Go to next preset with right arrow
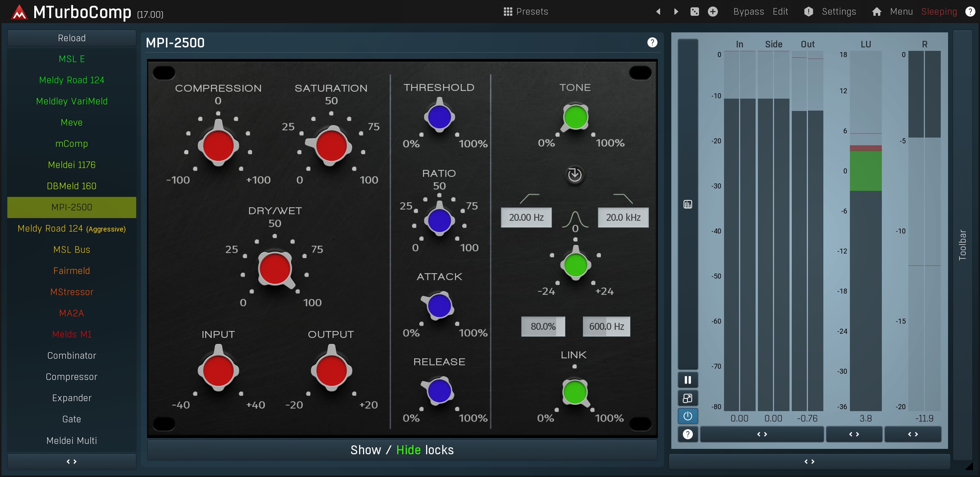 (676, 12)
